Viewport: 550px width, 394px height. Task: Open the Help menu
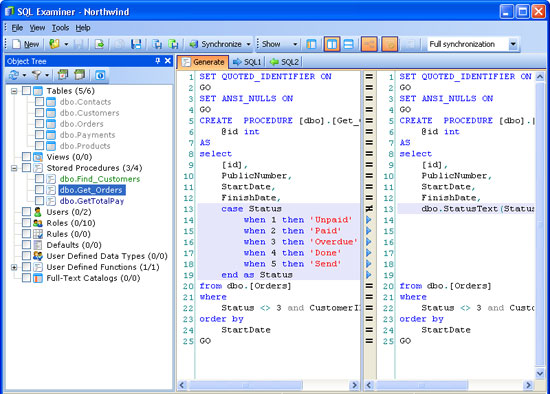[83, 28]
